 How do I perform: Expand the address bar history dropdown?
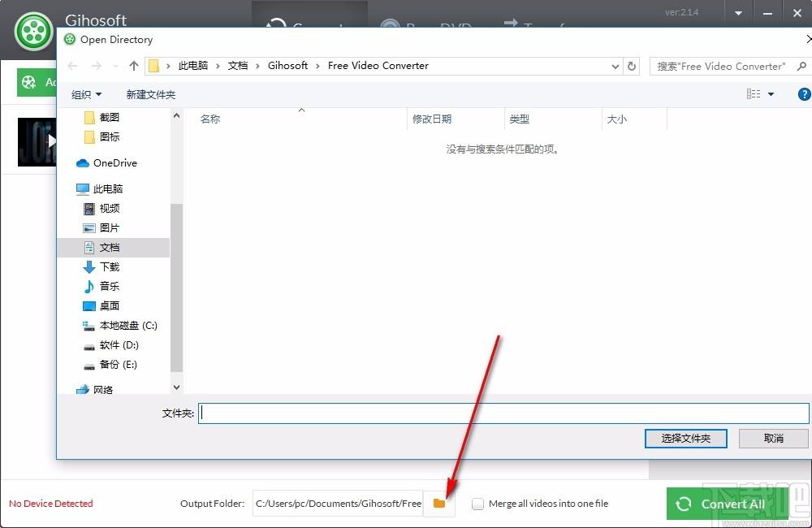coord(615,67)
